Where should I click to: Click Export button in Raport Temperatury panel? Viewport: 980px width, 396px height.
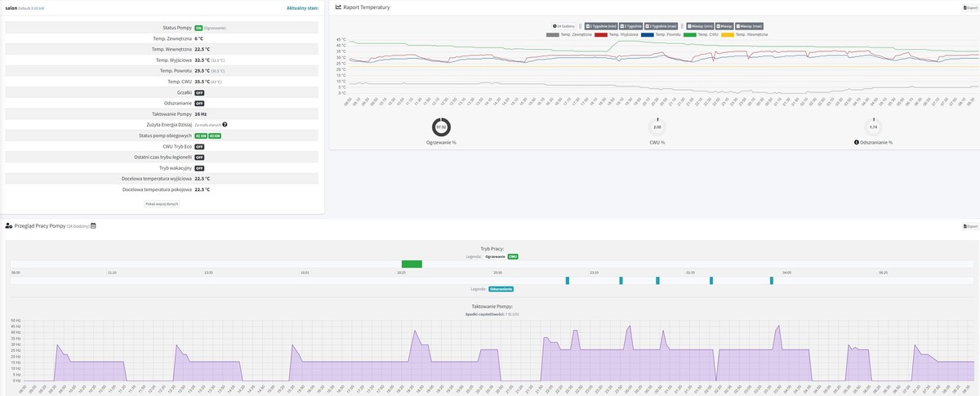(x=970, y=7)
